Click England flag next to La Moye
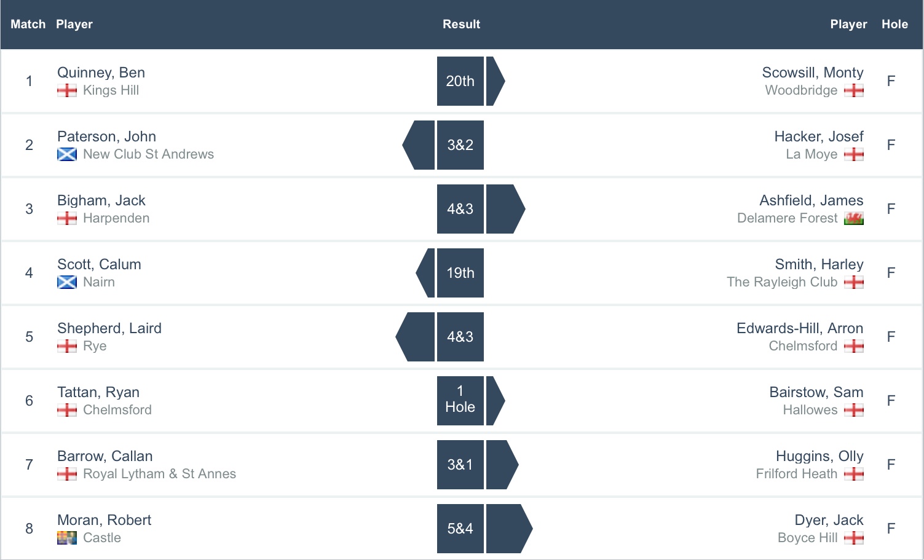This screenshot has height=560, width=924. click(854, 154)
